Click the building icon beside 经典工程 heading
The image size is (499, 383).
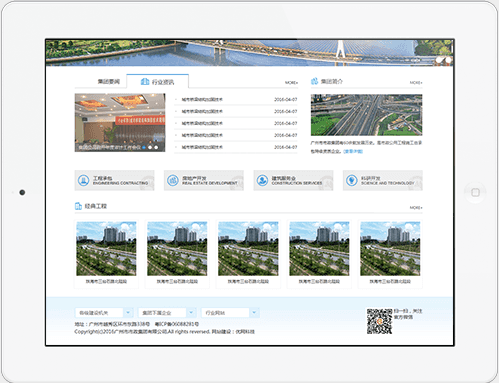pos(78,206)
